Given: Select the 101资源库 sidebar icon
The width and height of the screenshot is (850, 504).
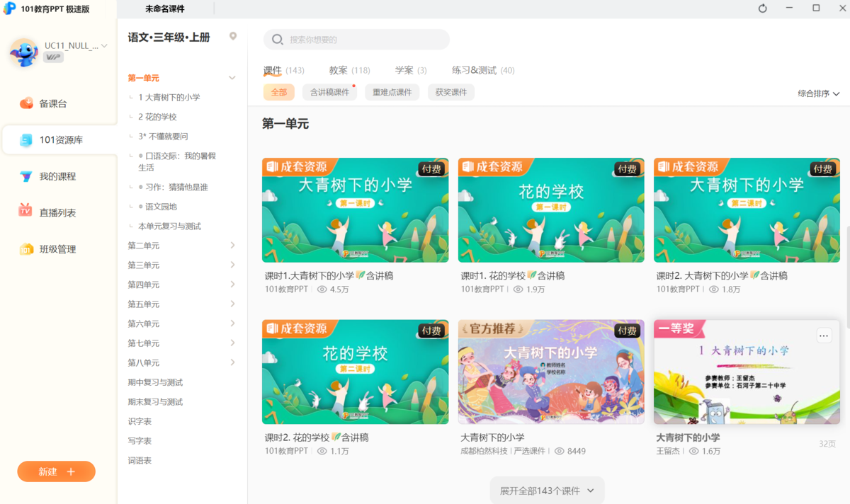Looking at the screenshot, I should tap(56, 139).
